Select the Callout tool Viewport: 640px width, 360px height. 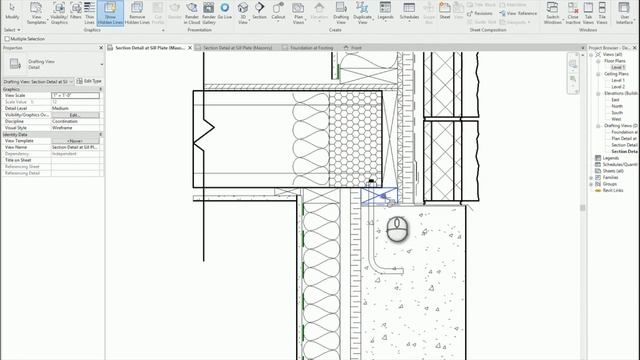[278, 11]
